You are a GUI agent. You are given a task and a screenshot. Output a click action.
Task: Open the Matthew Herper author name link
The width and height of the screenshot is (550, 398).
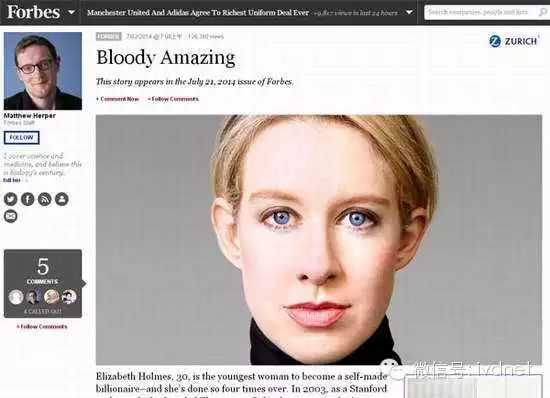point(29,116)
